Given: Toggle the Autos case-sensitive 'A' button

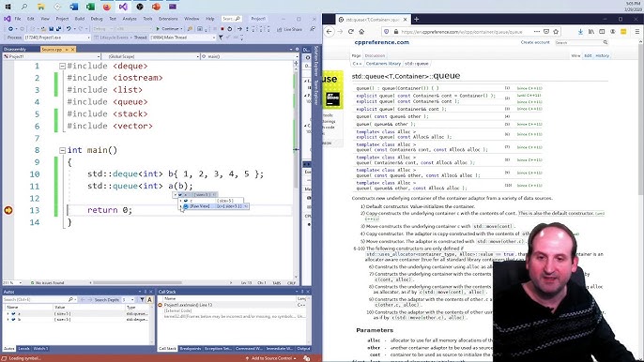Looking at the screenshot, I should pos(149,299).
